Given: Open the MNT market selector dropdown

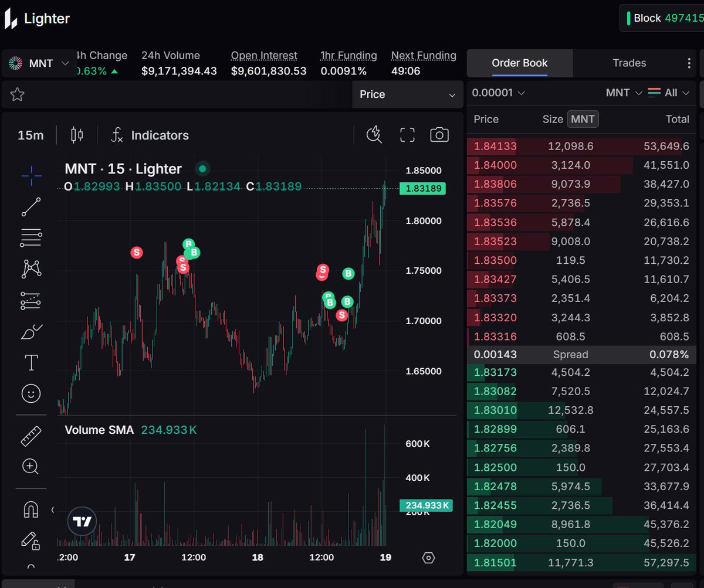Looking at the screenshot, I should [40, 63].
